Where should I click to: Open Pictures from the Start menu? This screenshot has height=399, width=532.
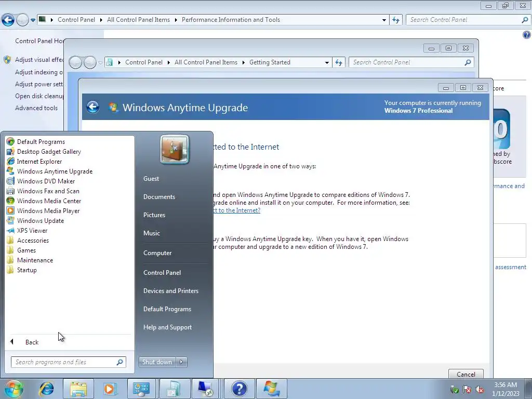(154, 215)
